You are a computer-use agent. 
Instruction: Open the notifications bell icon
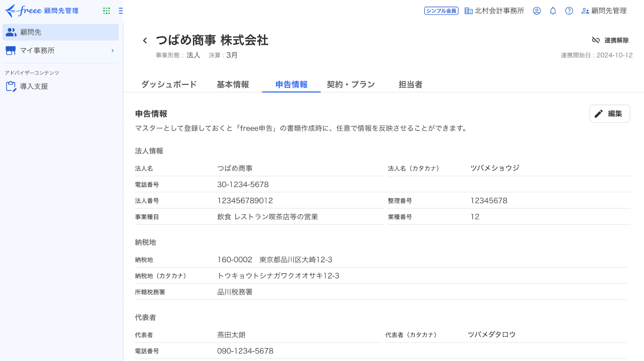tap(553, 11)
